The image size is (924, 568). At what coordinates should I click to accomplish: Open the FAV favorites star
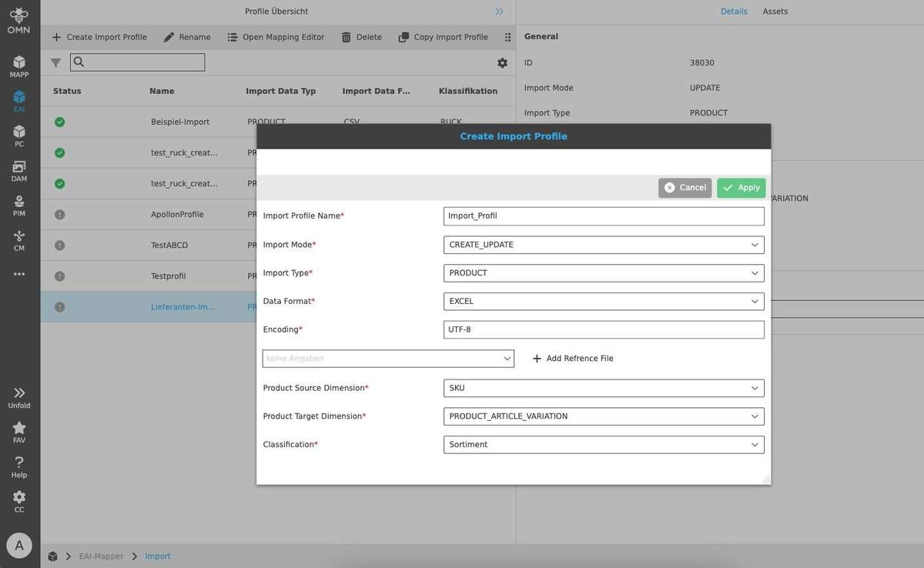(x=19, y=433)
